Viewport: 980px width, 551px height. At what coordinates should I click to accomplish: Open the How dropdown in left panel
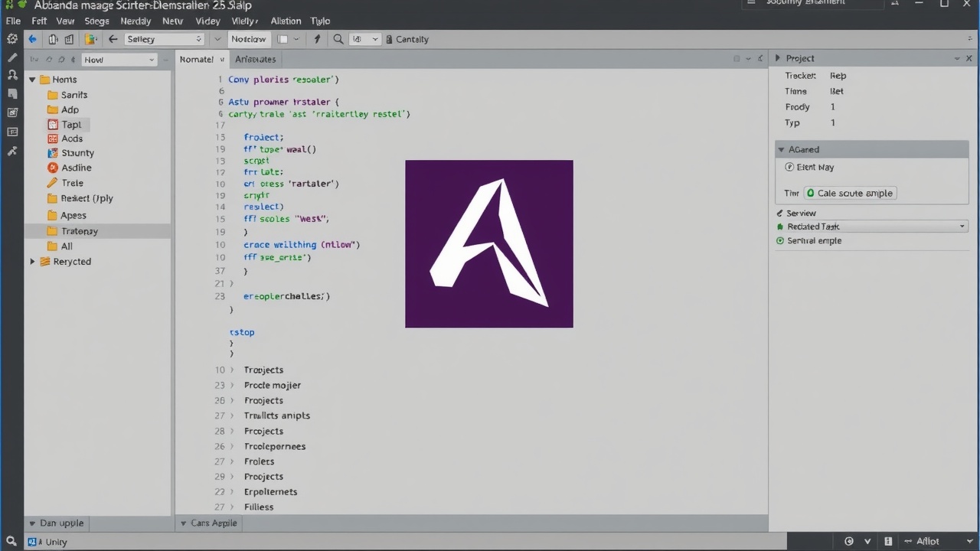119,60
